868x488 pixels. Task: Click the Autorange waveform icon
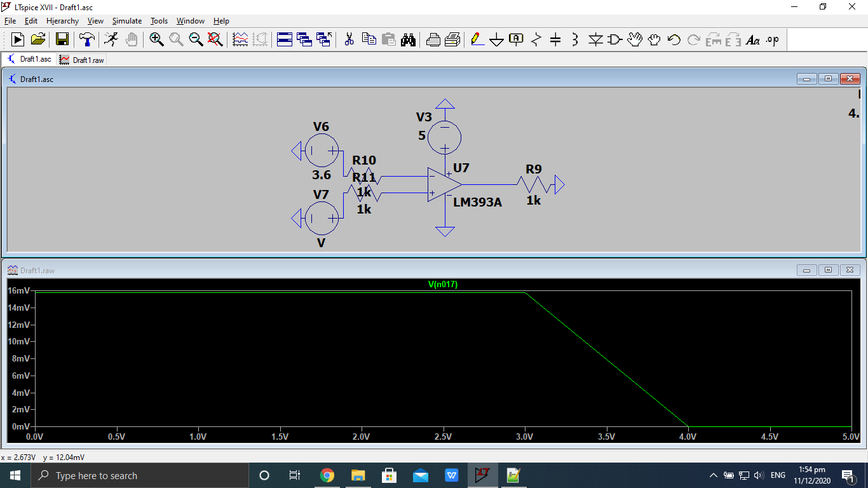[x=240, y=39]
